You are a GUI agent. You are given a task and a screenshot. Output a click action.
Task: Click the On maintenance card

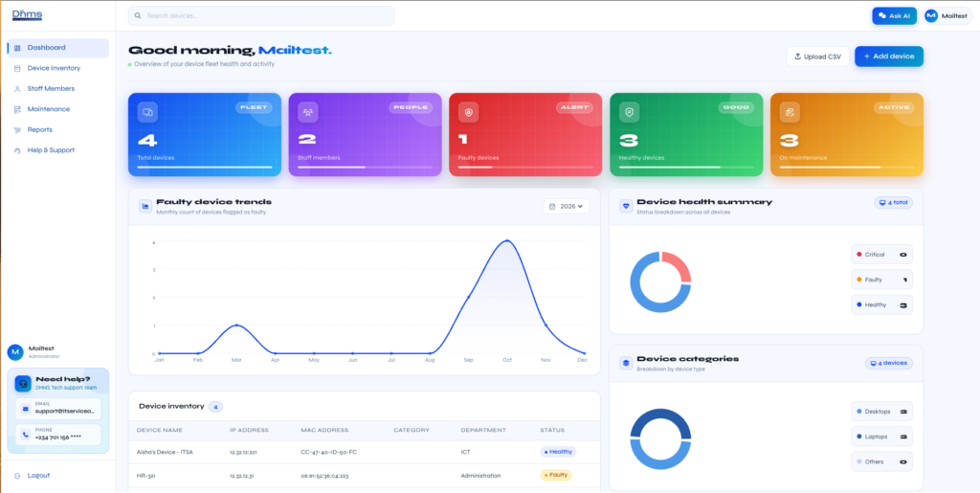(847, 134)
